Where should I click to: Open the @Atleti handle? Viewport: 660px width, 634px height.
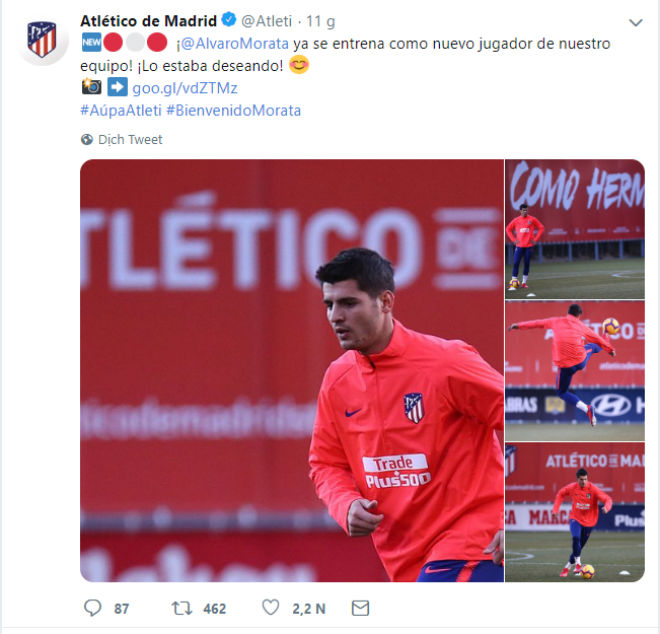(x=266, y=21)
